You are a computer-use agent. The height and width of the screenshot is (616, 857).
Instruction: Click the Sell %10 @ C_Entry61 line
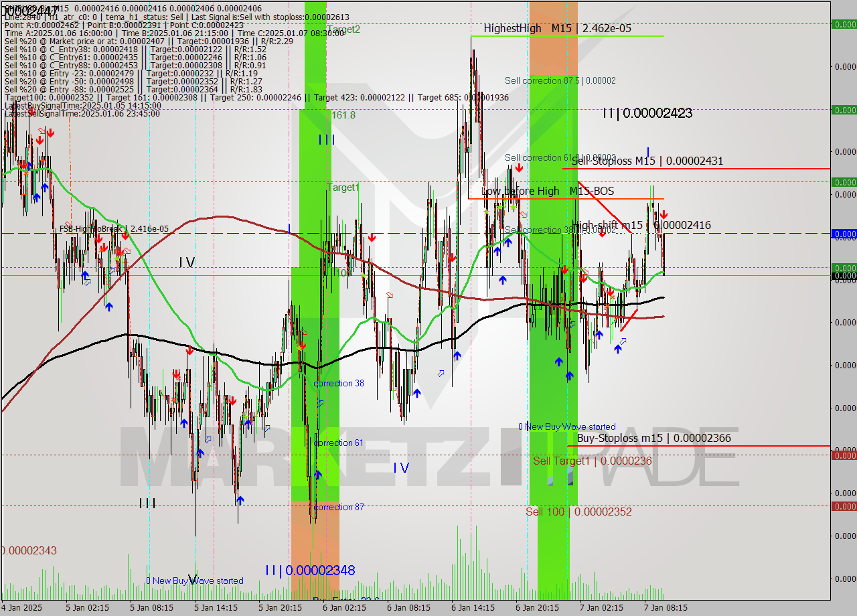pos(135,57)
